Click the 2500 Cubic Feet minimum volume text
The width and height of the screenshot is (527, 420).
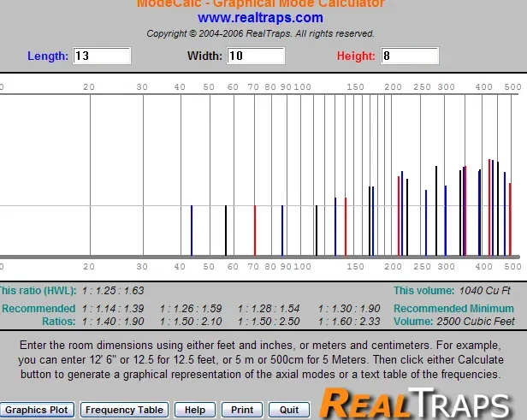476,322
